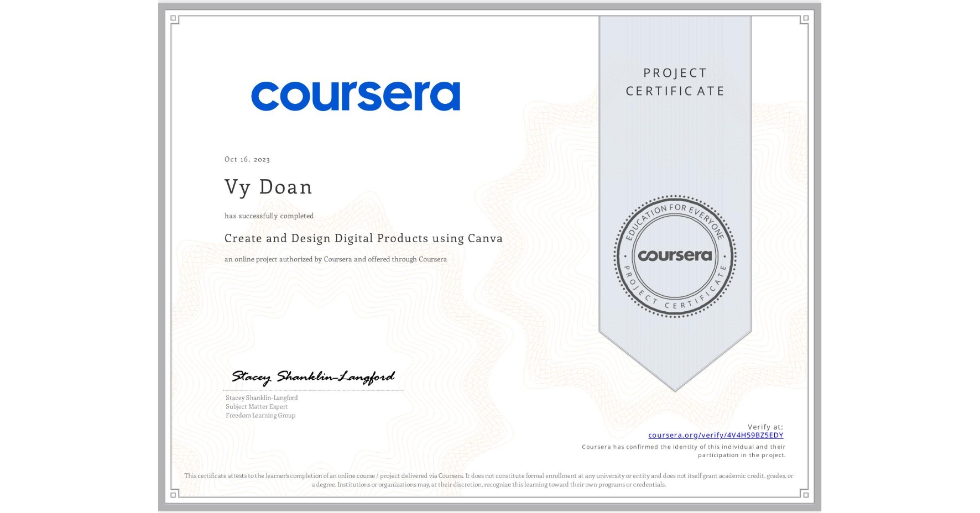Select the recipient name Vy Doan

(x=268, y=187)
